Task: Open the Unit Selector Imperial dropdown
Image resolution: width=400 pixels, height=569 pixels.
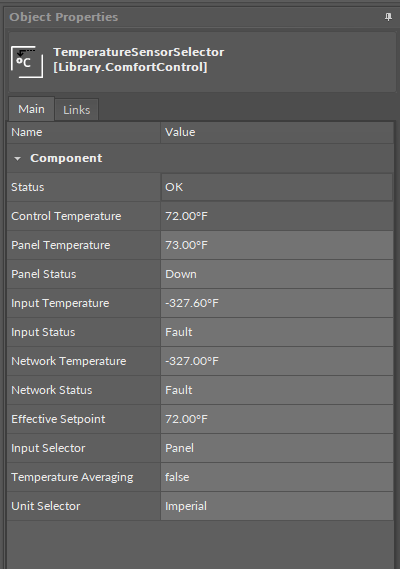Action: pos(277,506)
